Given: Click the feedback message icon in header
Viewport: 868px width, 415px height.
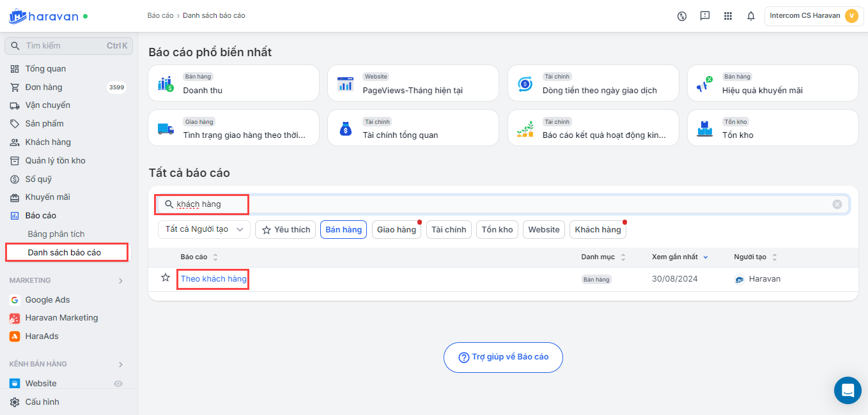Looking at the screenshot, I should pos(705,16).
